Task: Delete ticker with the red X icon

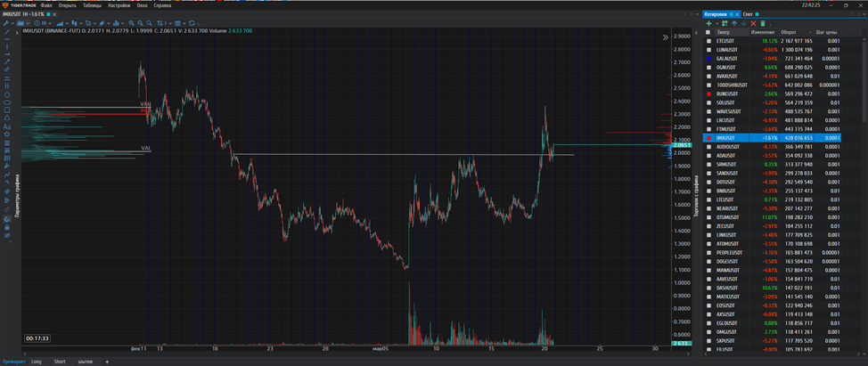Action: tap(753, 24)
